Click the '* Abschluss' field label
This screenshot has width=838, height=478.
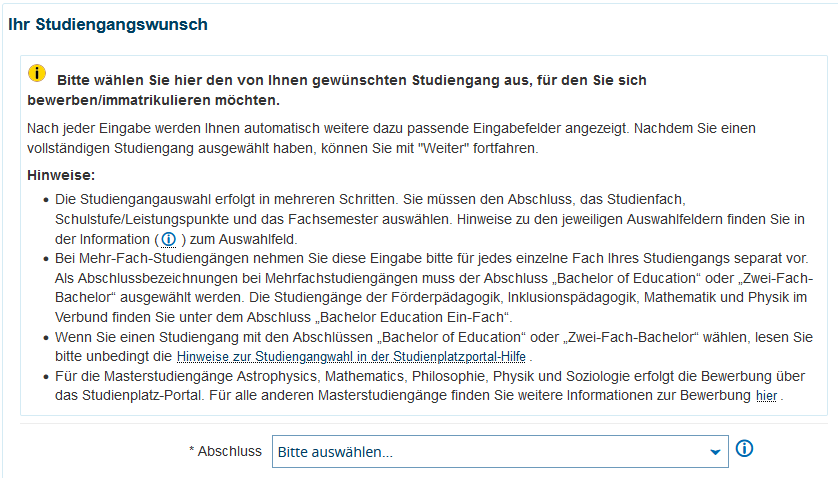[x=228, y=452]
